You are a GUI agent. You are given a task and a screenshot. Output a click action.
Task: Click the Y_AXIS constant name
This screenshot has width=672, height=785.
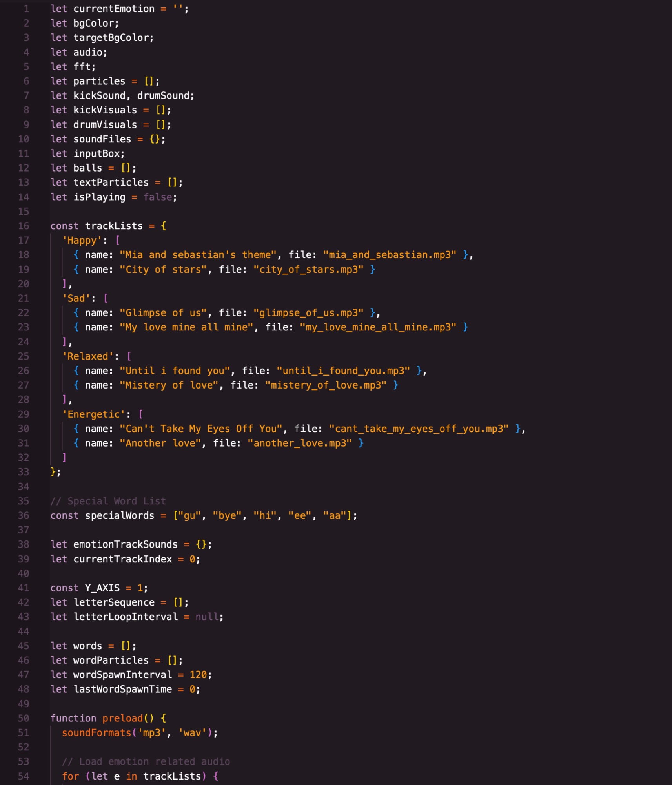(x=102, y=588)
